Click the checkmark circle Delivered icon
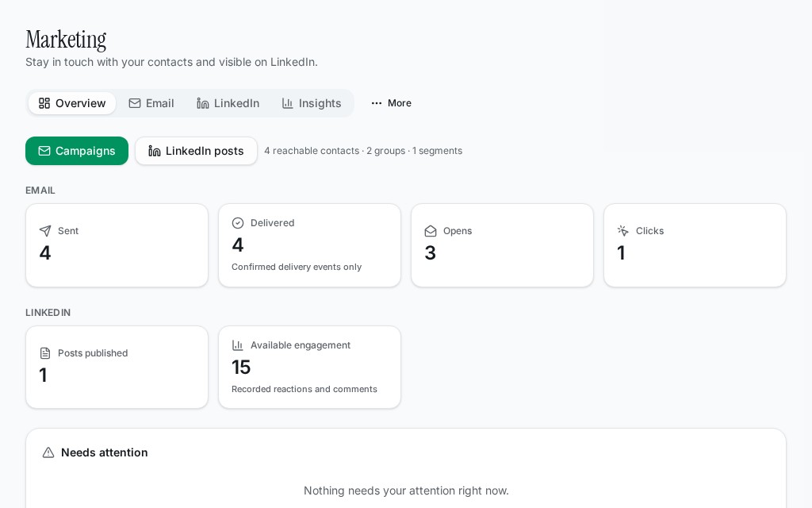This screenshot has height=508, width=812. [x=238, y=223]
